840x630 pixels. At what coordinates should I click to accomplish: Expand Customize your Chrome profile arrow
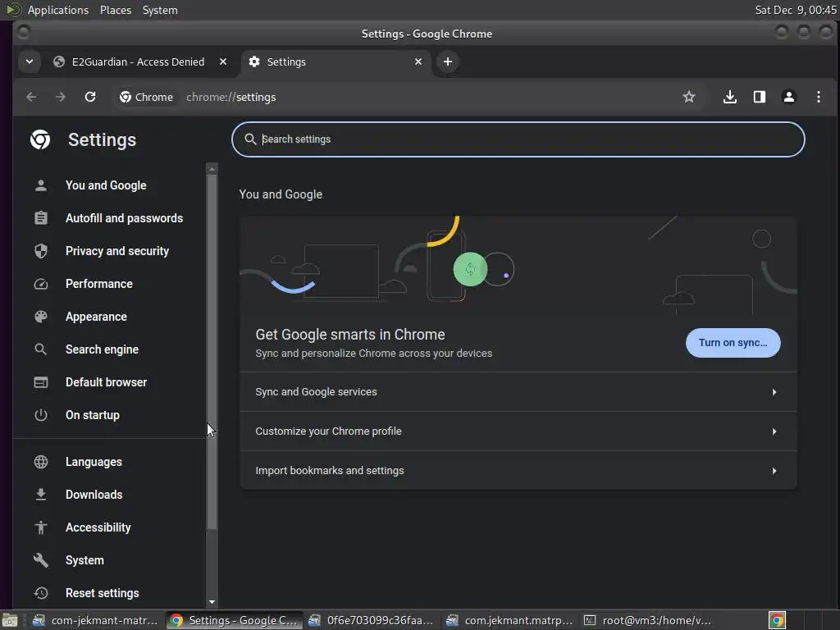(x=774, y=431)
